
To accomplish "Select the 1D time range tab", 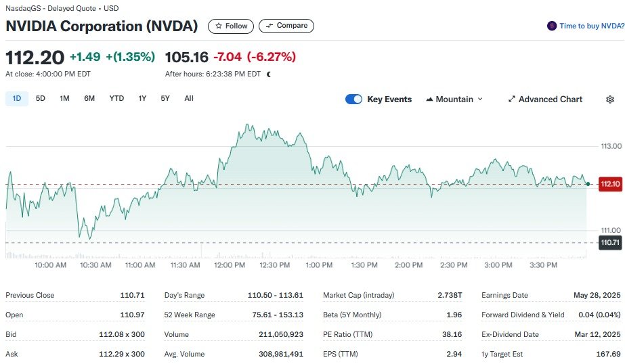I will coord(17,99).
